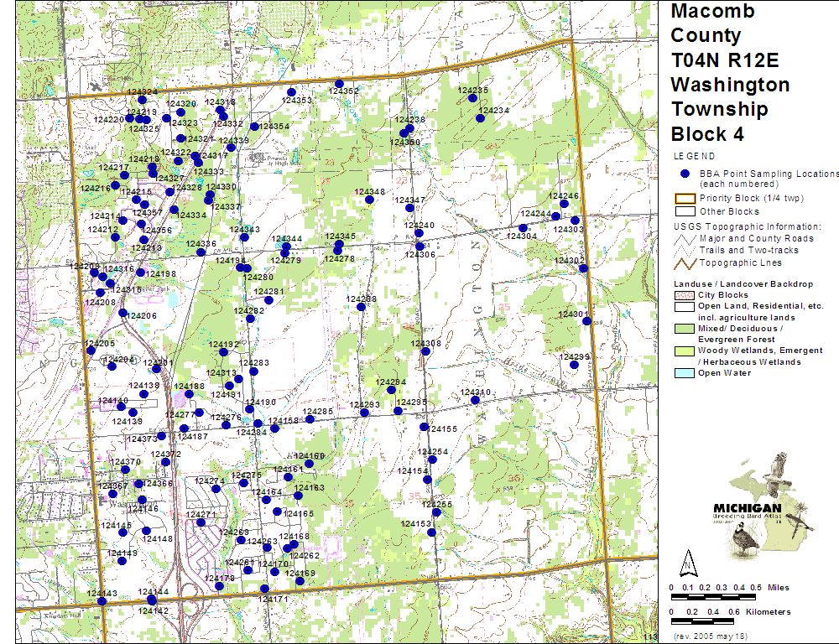Click sampling point 124235
Viewport: 839px width, 644px height.
pos(472,98)
